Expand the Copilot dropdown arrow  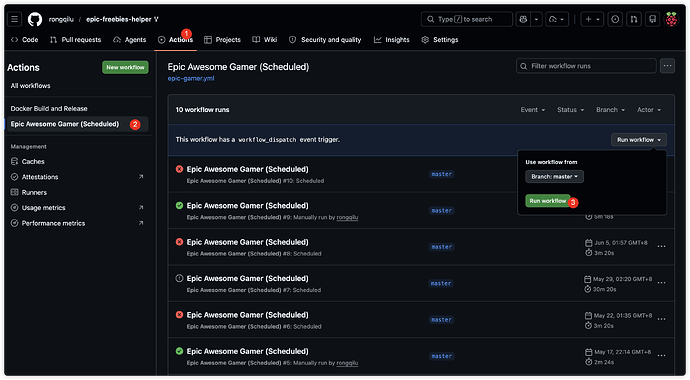[x=536, y=19]
